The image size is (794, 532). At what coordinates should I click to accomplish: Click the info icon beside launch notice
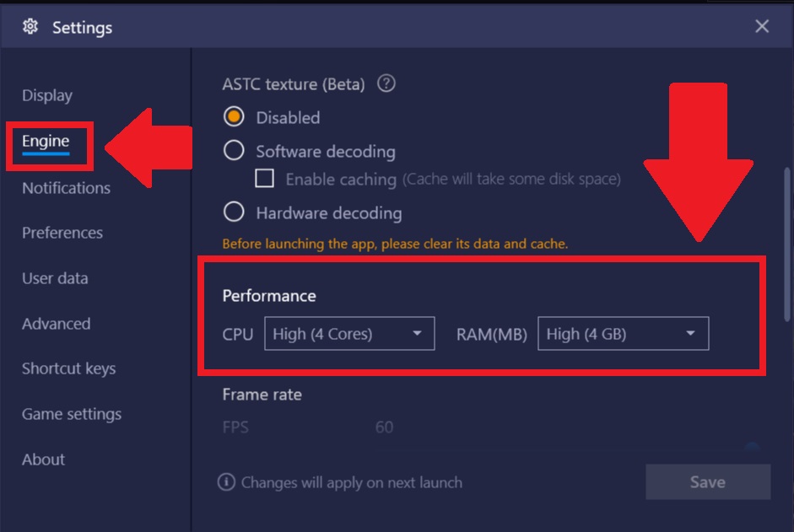pyautogui.click(x=226, y=482)
